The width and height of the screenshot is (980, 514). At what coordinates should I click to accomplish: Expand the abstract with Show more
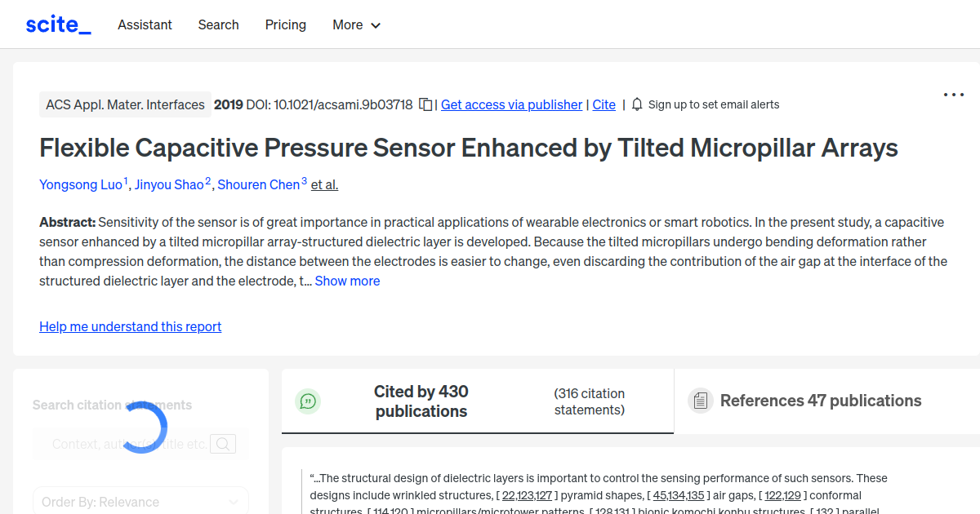(x=347, y=280)
